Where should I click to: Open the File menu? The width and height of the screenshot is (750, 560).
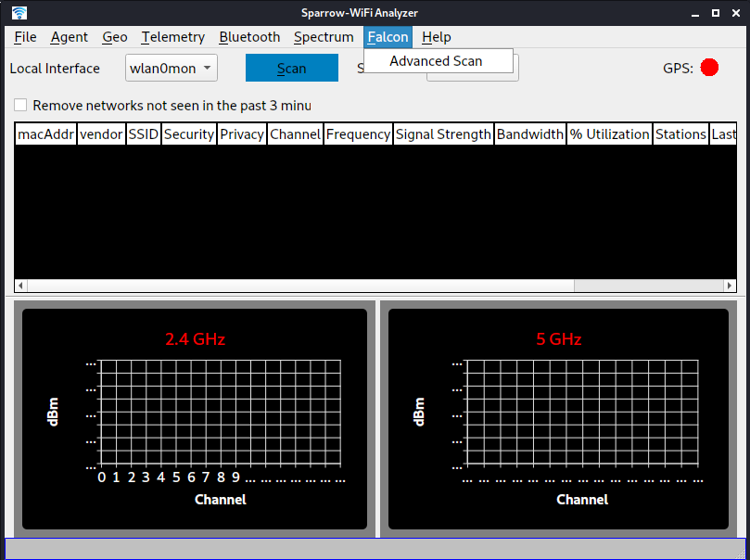tap(25, 37)
